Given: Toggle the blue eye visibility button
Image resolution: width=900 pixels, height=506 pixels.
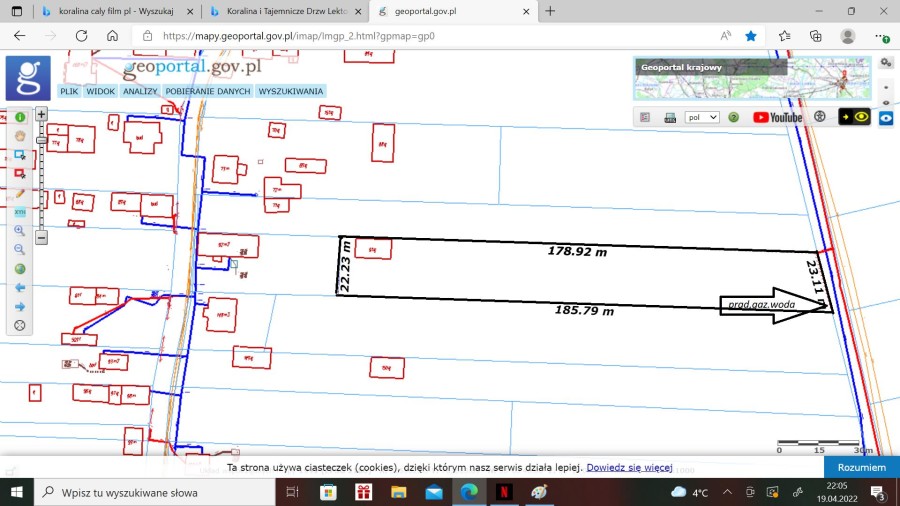Looking at the screenshot, I should point(886,118).
